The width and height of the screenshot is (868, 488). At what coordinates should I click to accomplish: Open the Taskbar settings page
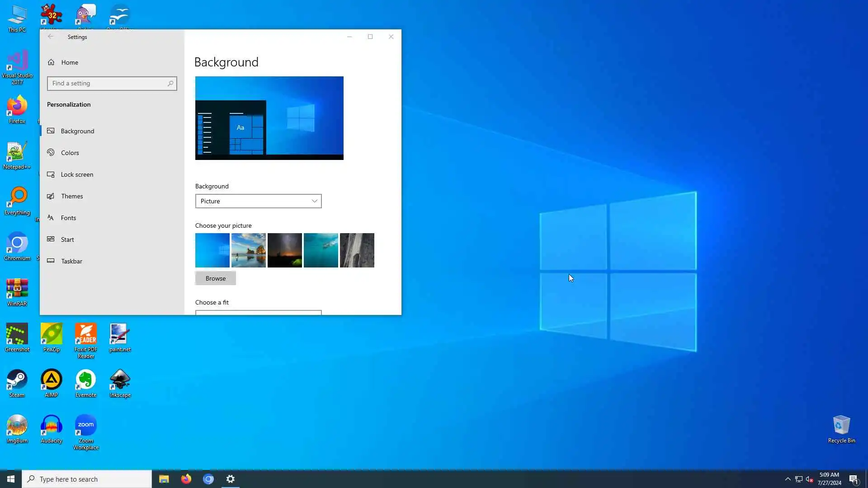coord(71,261)
